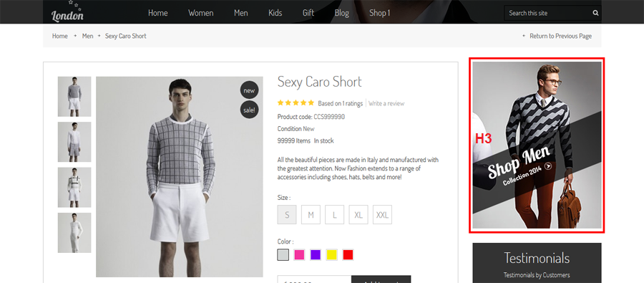The width and height of the screenshot is (644, 283).
Task: Click the Shop Men banner arrow
Action: coord(548,166)
